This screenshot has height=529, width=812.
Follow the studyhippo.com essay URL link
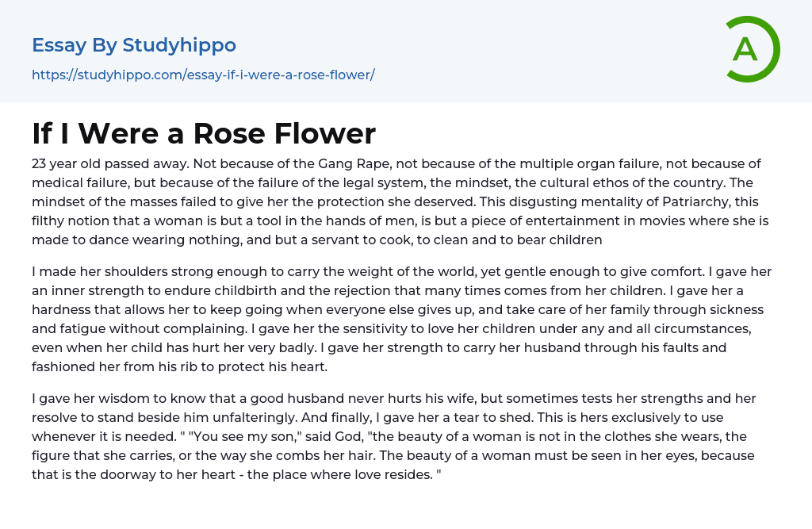click(x=203, y=75)
